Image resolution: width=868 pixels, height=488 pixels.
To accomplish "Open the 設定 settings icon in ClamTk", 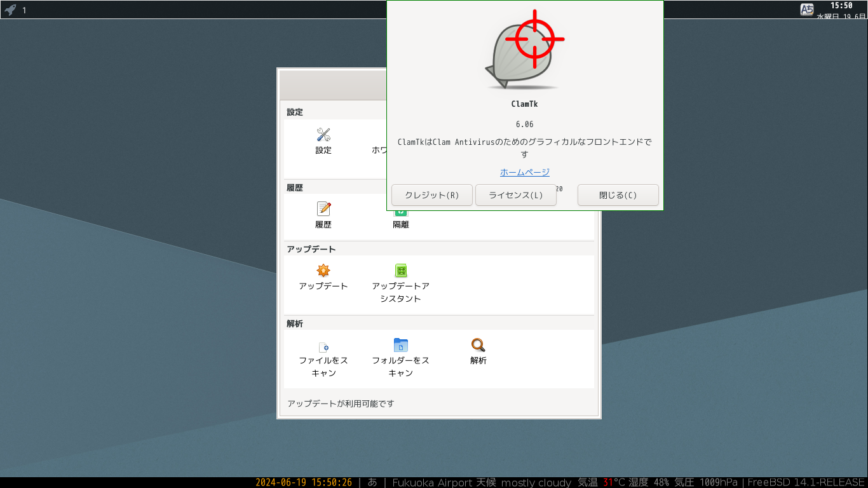I will click(x=323, y=135).
